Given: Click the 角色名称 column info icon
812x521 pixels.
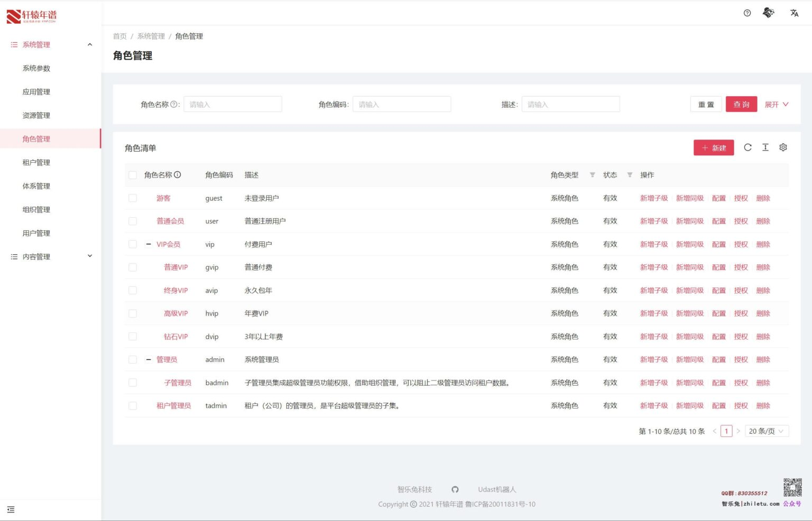Looking at the screenshot, I should click(x=178, y=174).
